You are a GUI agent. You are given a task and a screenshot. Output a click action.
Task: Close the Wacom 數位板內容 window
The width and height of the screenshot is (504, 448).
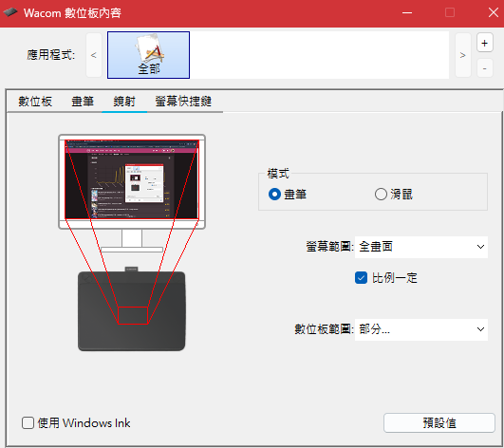click(x=493, y=13)
